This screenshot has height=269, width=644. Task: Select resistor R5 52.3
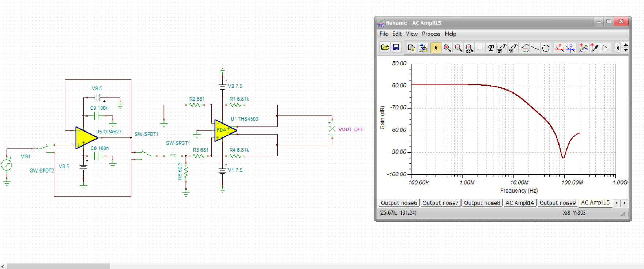(186, 172)
